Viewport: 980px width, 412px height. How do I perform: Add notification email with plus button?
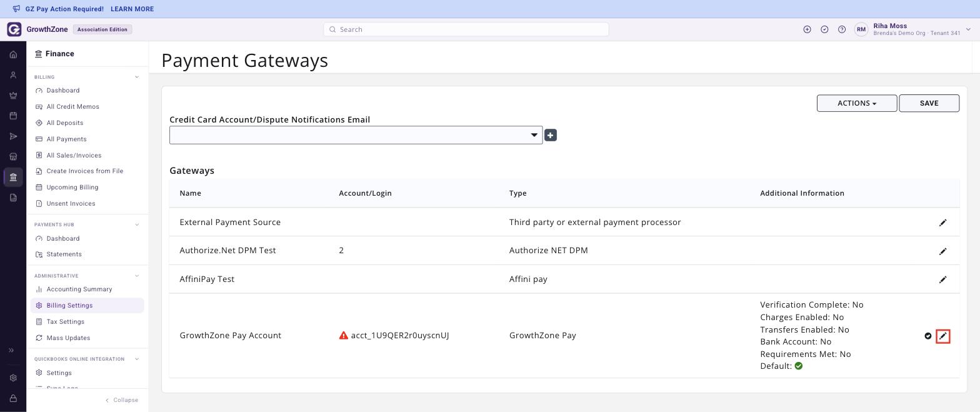(x=551, y=135)
